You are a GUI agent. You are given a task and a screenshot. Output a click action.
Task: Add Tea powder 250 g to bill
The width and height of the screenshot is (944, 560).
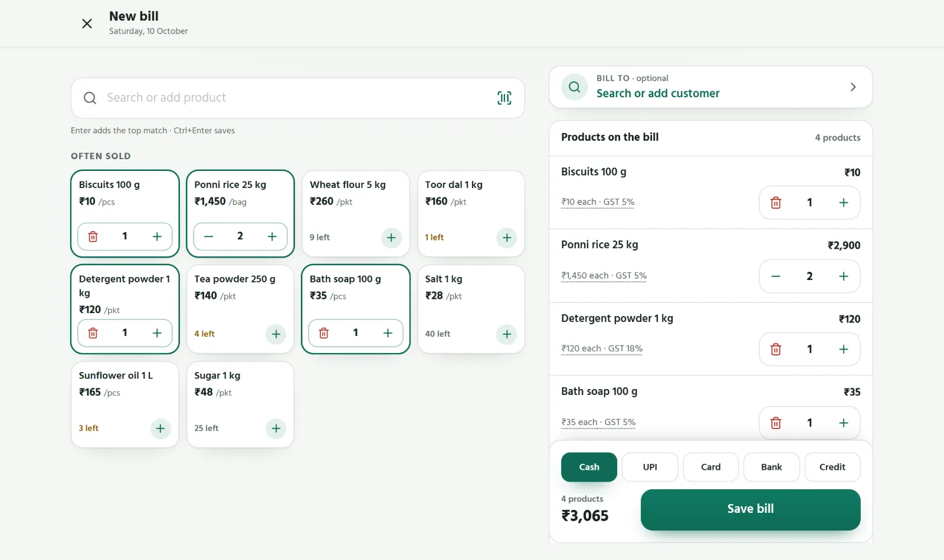click(x=276, y=334)
